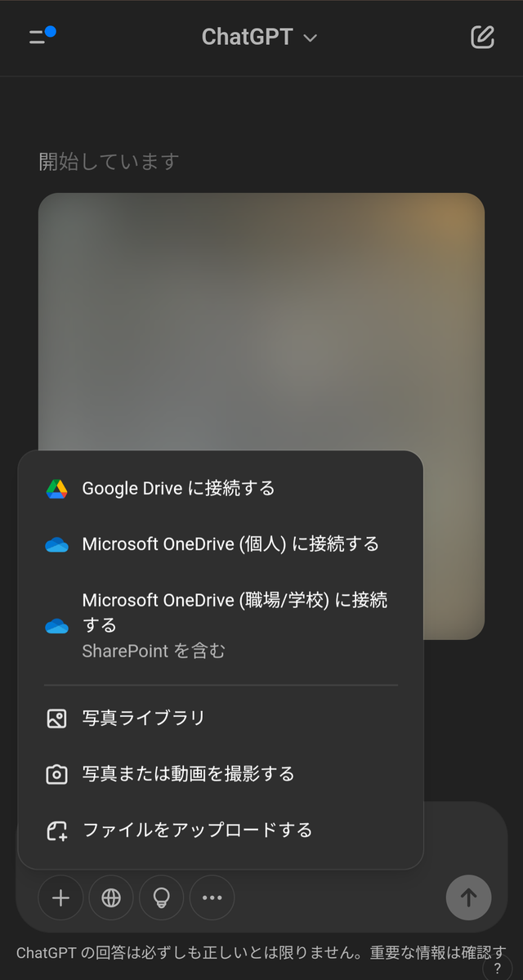The image size is (523, 980).
Task: Close the attachment menu with plus button
Action: pyautogui.click(x=60, y=897)
